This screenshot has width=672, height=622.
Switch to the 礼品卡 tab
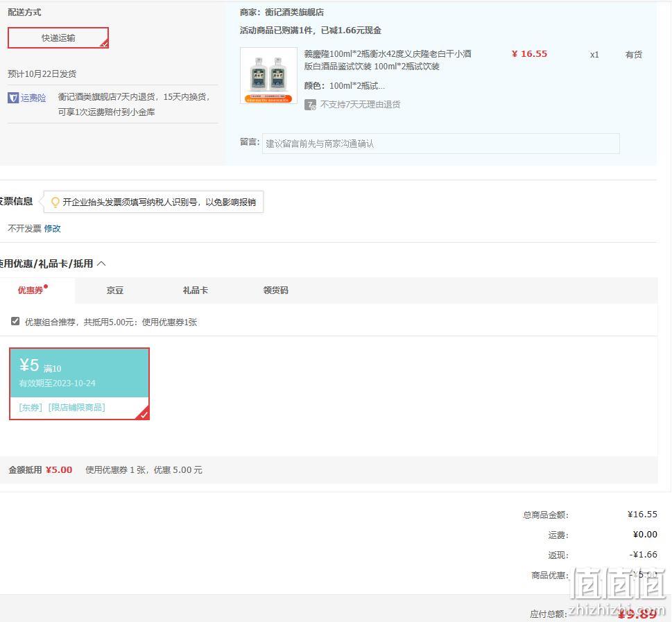tap(196, 291)
